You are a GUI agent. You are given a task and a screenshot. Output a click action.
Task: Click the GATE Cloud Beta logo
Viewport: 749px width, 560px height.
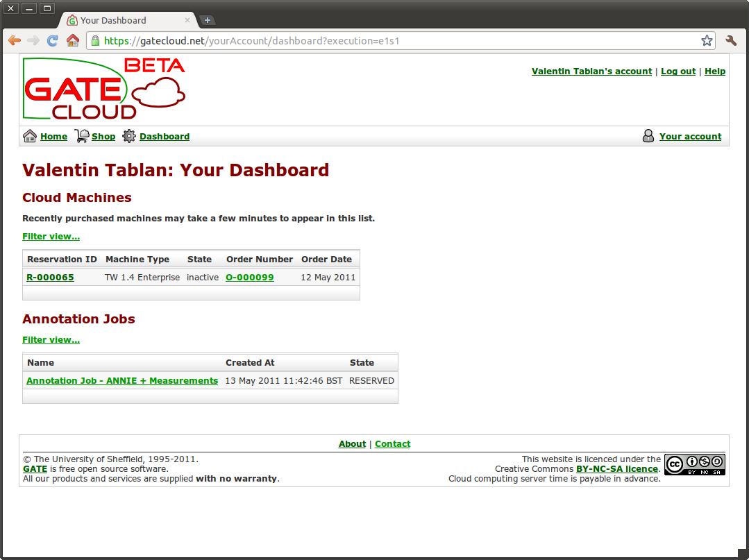[104, 88]
